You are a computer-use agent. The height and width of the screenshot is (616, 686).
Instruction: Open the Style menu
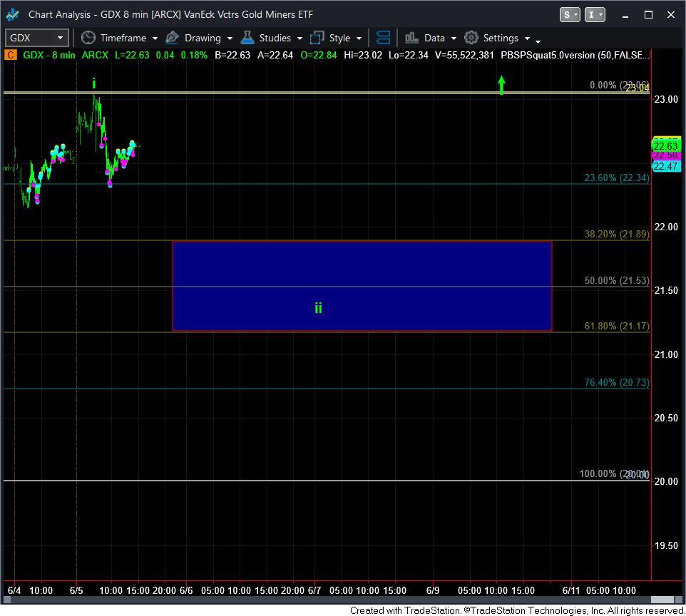click(x=339, y=38)
